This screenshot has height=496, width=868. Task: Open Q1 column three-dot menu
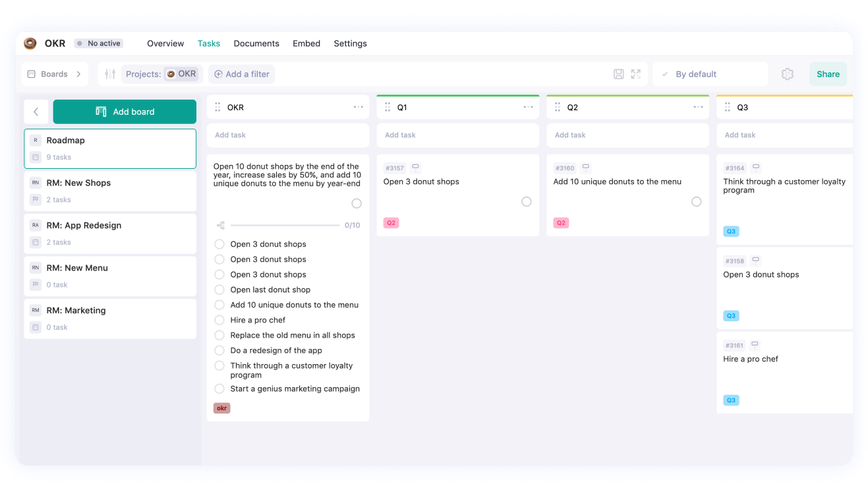[529, 107]
